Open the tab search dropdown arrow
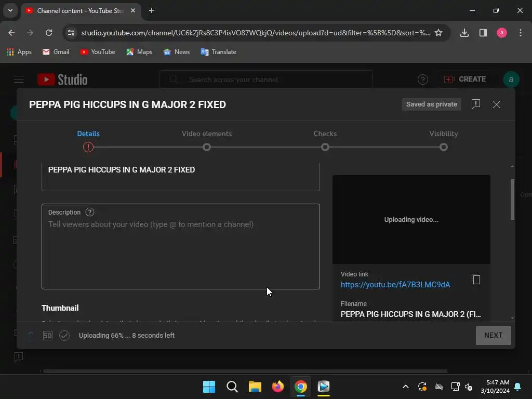This screenshot has height=399, width=532. 10,10
